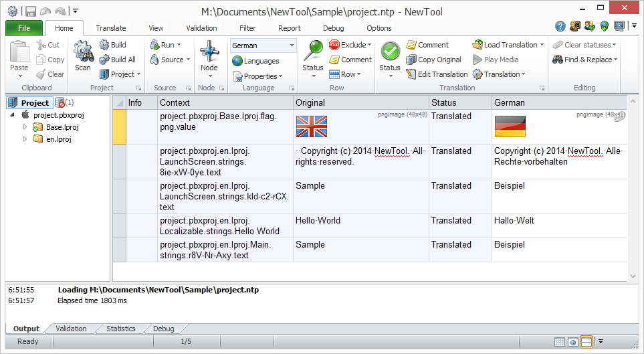Switch to the Validation bottom tab
644x354 pixels.
pos(71,329)
